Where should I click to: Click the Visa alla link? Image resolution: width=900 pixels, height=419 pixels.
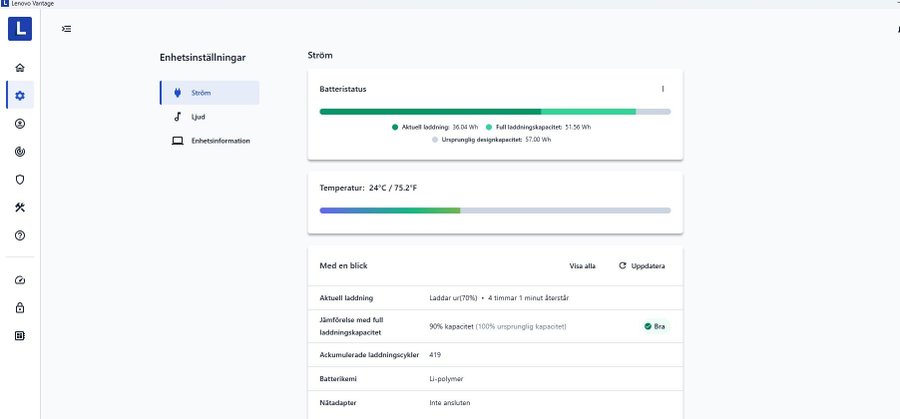(582, 266)
